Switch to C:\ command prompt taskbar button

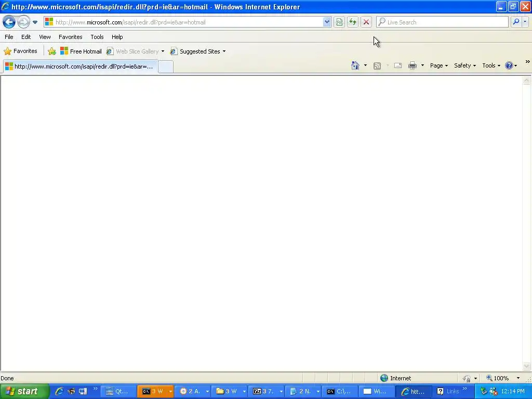(340, 391)
